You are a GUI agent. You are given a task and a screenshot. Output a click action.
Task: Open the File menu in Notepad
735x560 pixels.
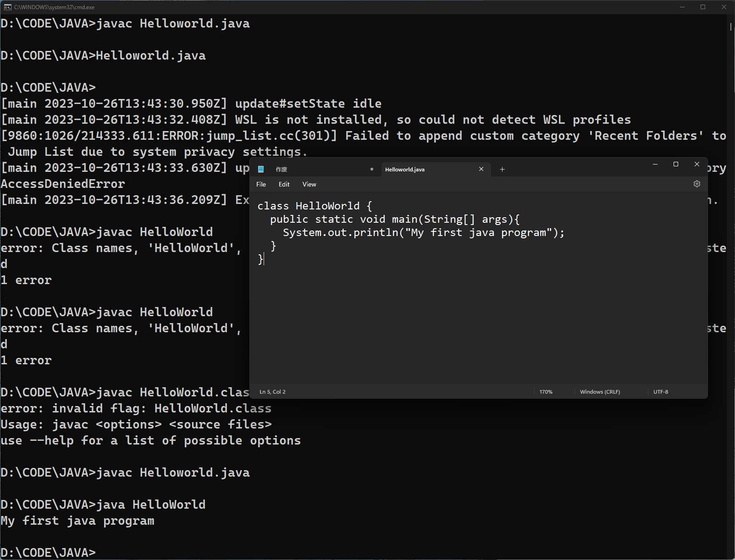[x=261, y=184]
